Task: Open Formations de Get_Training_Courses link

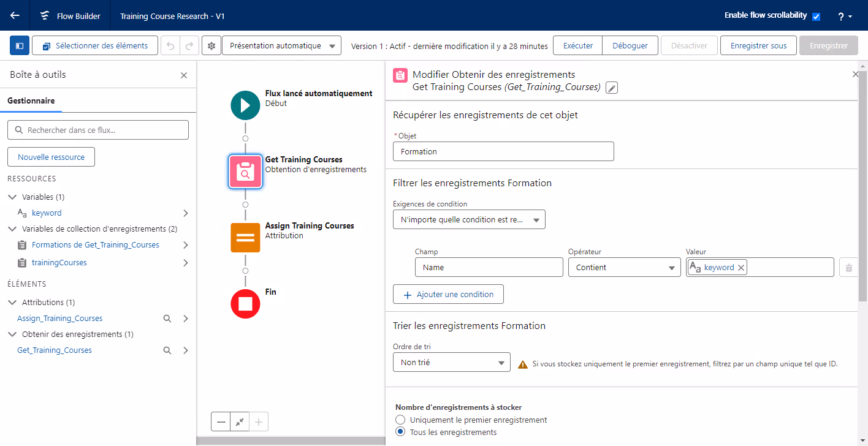Action: [x=96, y=245]
